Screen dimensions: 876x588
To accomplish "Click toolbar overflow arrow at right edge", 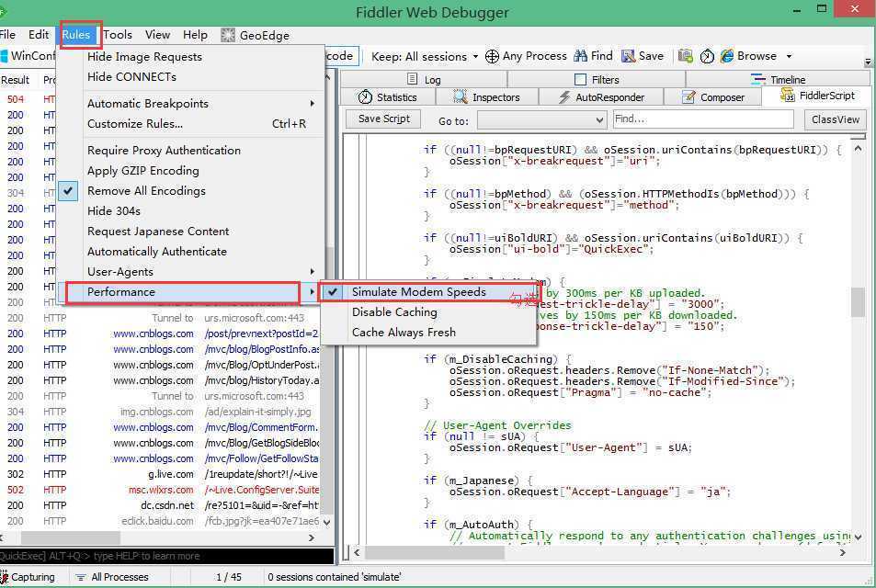I will coord(868,62).
